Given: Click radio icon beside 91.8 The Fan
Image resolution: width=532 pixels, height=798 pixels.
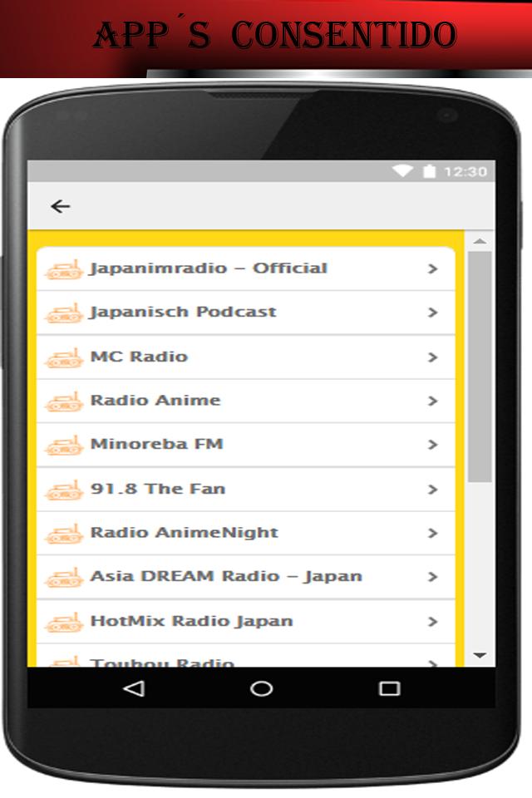Looking at the screenshot, I should pyautogui.click(x=64, y=490).
